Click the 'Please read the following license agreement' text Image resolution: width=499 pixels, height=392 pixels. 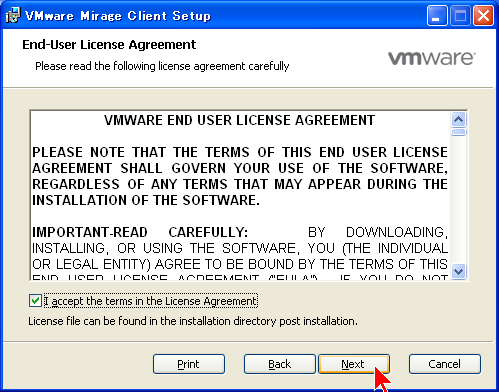(x=162, y=66)
